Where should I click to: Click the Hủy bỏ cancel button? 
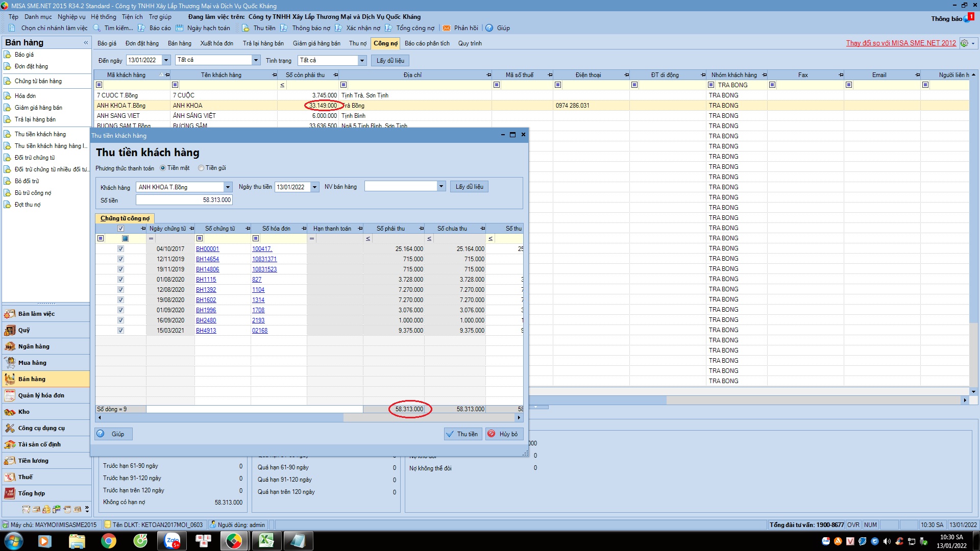tap(504, 434)
